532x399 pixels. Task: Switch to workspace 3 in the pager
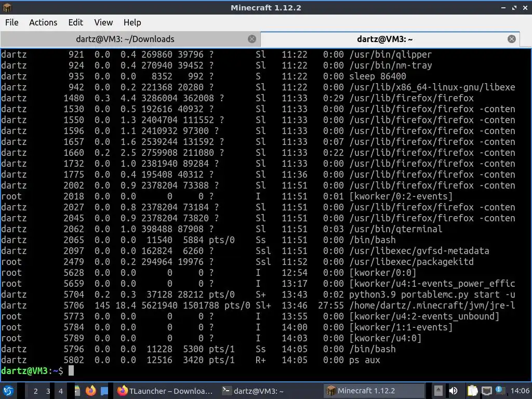48,391
